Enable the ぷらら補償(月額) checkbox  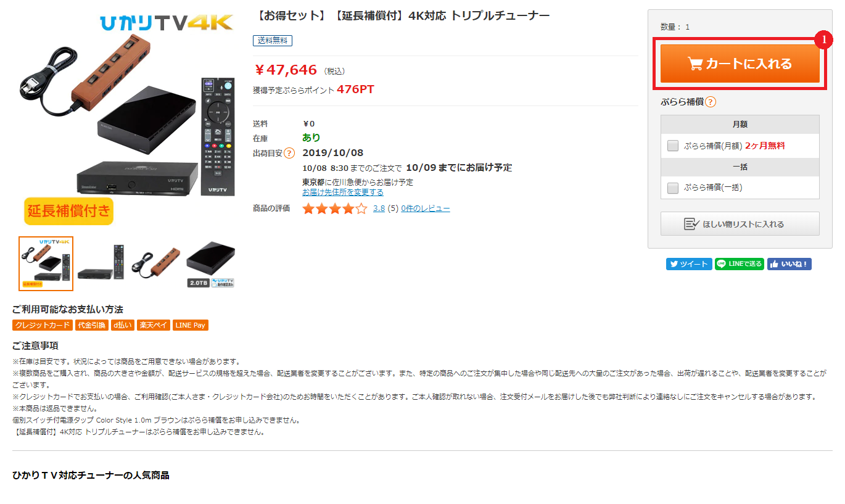(x=673, y=146)
